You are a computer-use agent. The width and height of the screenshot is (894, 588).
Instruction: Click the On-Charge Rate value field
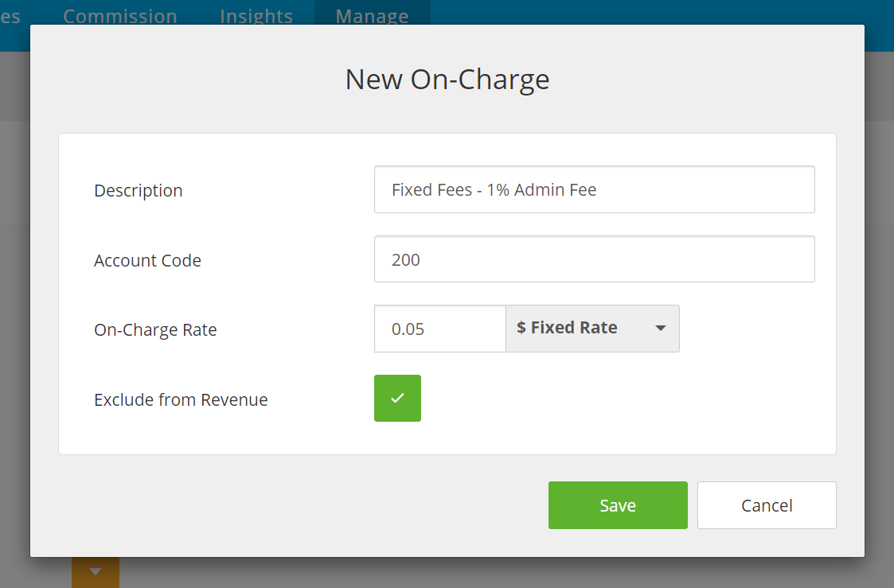[x=439, y=329]
